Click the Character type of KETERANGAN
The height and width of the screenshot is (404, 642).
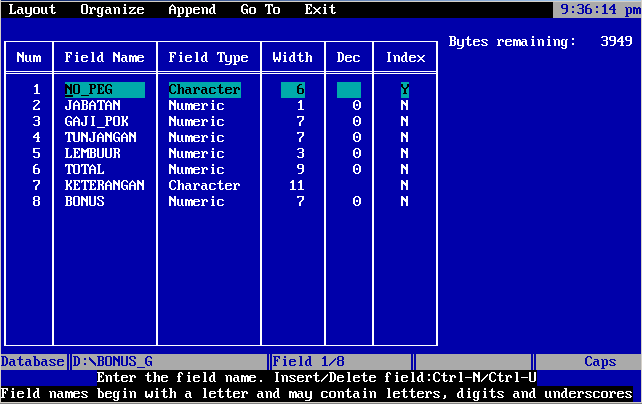click(205, 185)
